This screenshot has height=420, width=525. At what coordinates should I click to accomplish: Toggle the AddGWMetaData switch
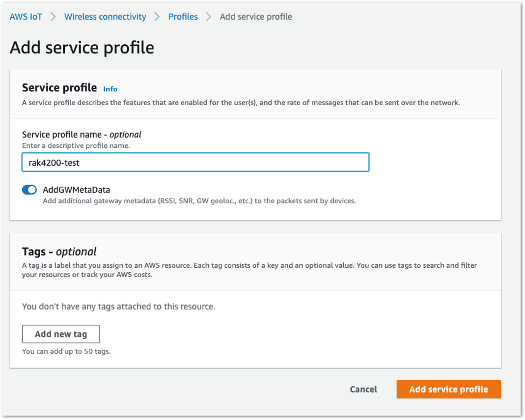(29, 190)
